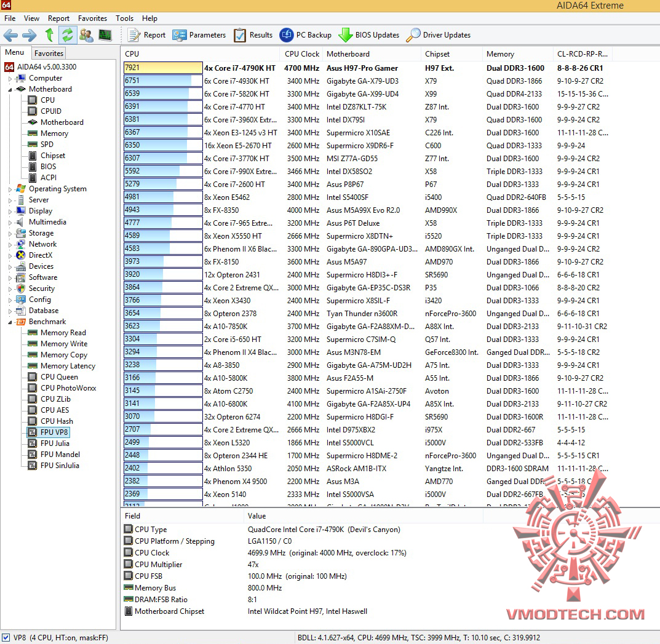Sort by the CL-RCD-RP-R... column header
The image size is (660, 644).
[582, 54]
